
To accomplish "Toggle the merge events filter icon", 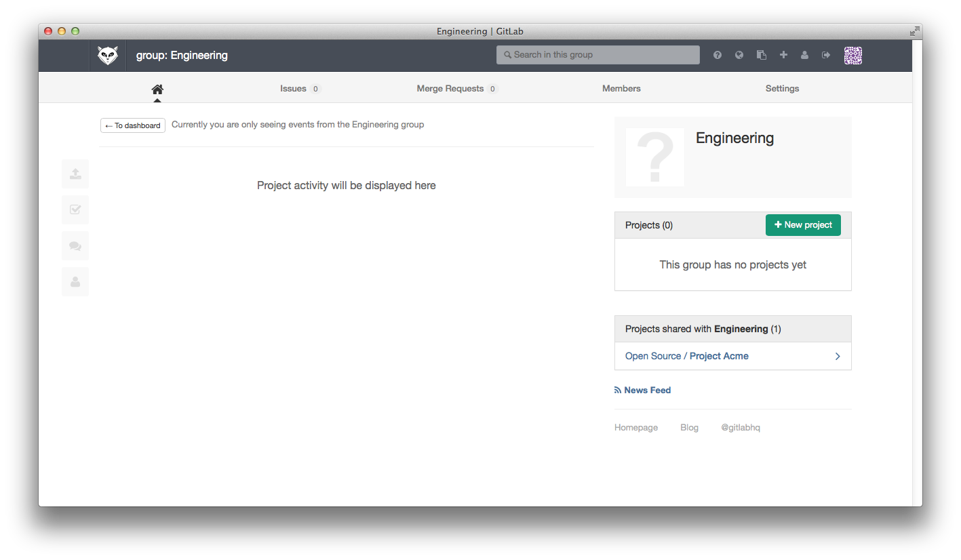I will 75,209.
